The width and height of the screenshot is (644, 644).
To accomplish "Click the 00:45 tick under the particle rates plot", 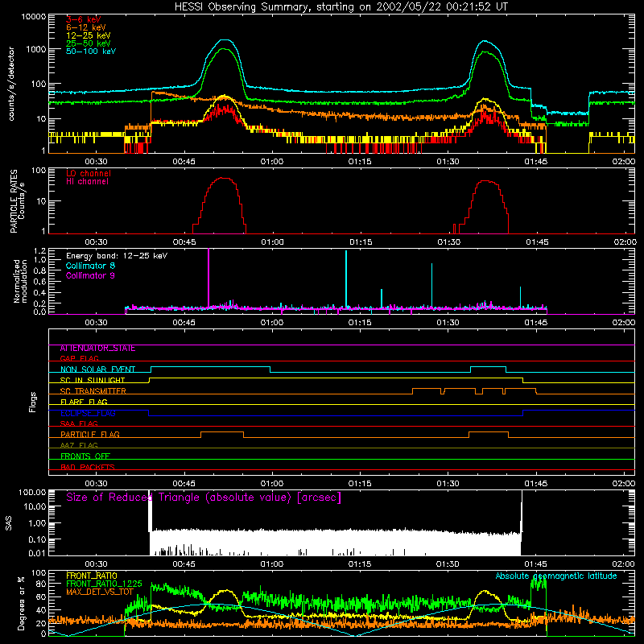I will click(184, 242).
